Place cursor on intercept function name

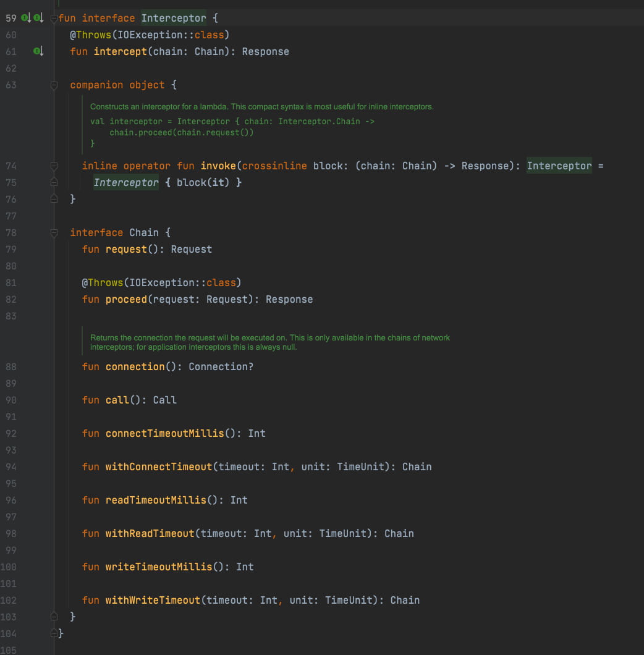pyautogui.click(x=121, y=52)
